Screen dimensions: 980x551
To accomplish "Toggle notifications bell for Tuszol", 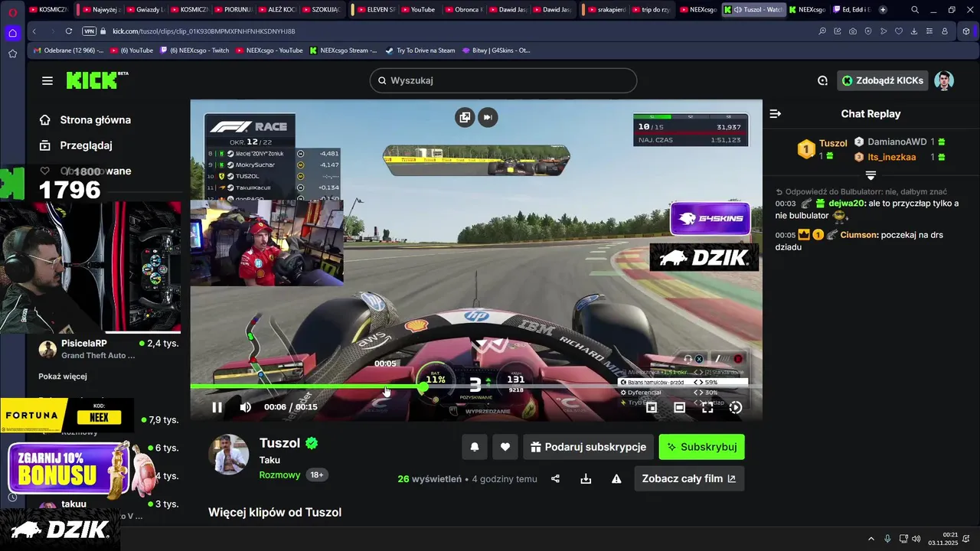I will coord(475,447).
